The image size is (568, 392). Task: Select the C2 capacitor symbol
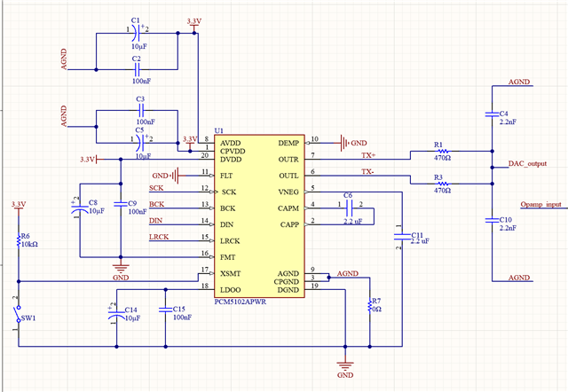(137, 69)
